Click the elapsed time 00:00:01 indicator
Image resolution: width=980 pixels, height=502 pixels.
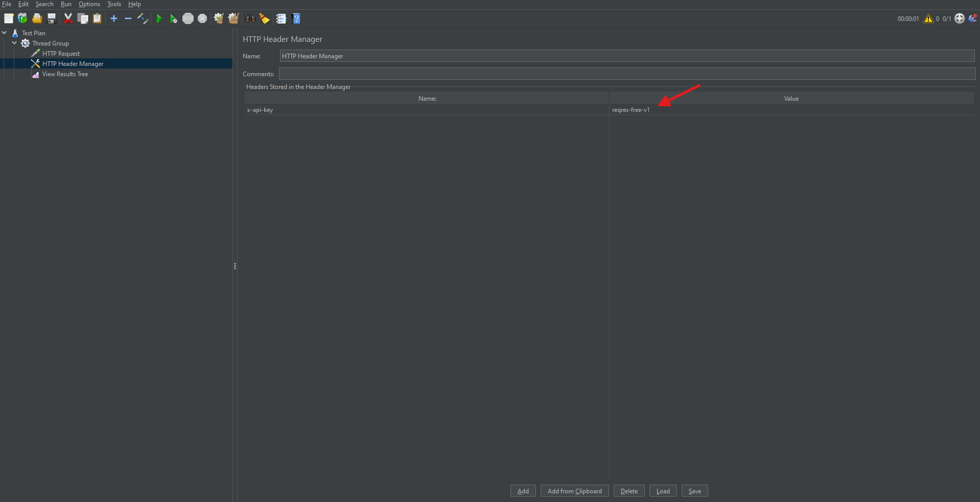(908, 19)
